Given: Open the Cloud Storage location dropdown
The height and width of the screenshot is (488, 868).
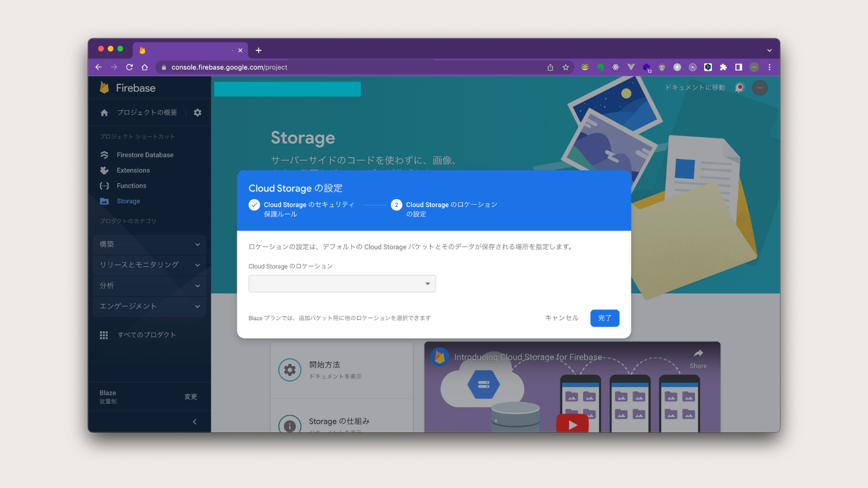Looking at the screenshot, I should 342,284.
